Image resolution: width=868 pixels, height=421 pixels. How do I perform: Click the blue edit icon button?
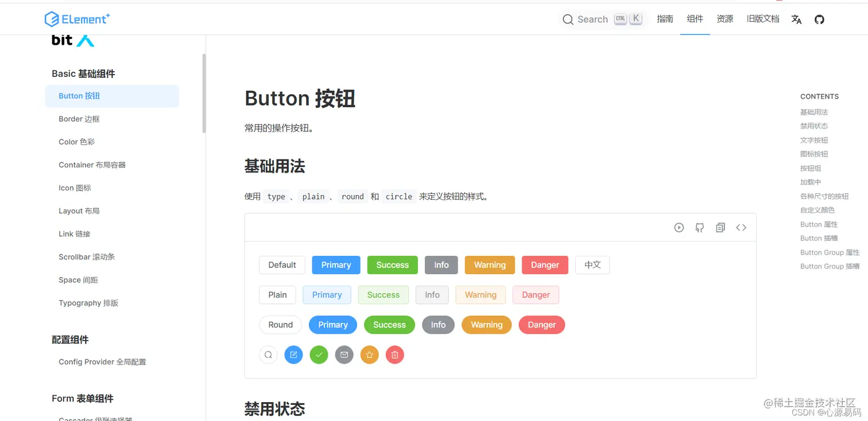coord(293,354)
